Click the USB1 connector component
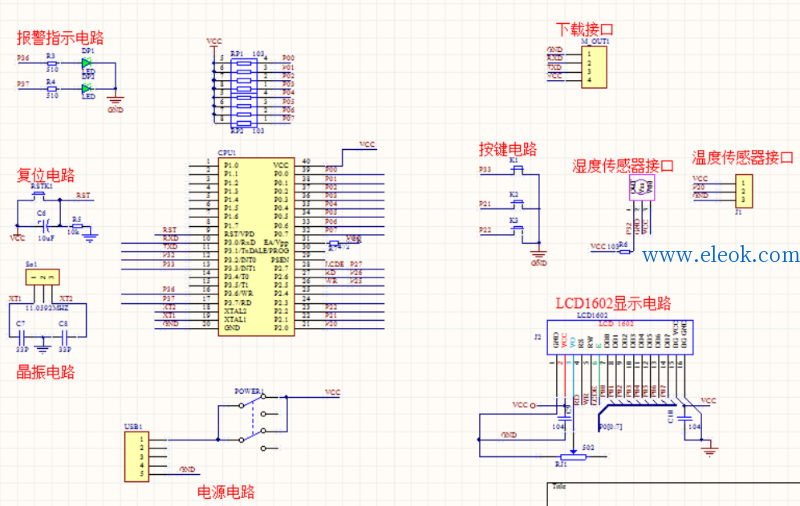The image size is (800, 506). coord(137,457)
